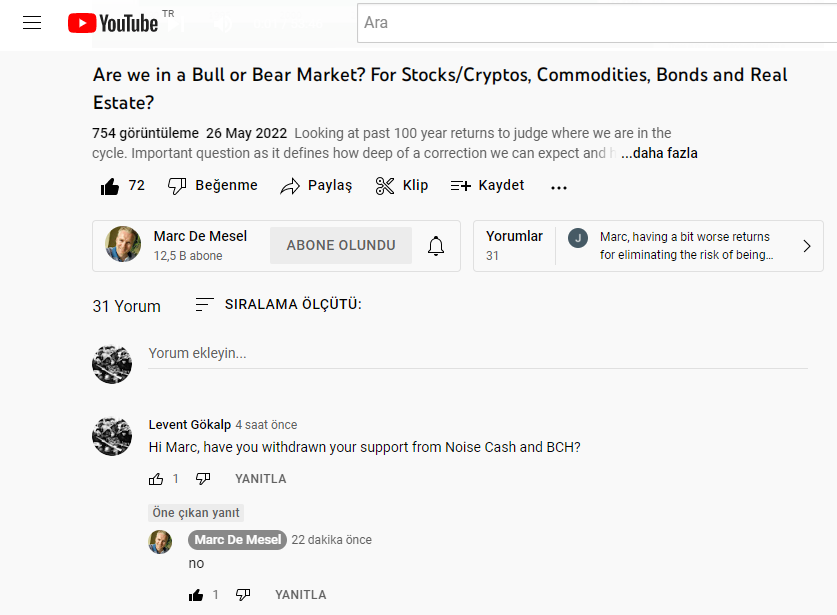Open Yorumlar panel chevron arrow
Image resolution: width=837 pixels, height=615 pixels.
point(807,246)
